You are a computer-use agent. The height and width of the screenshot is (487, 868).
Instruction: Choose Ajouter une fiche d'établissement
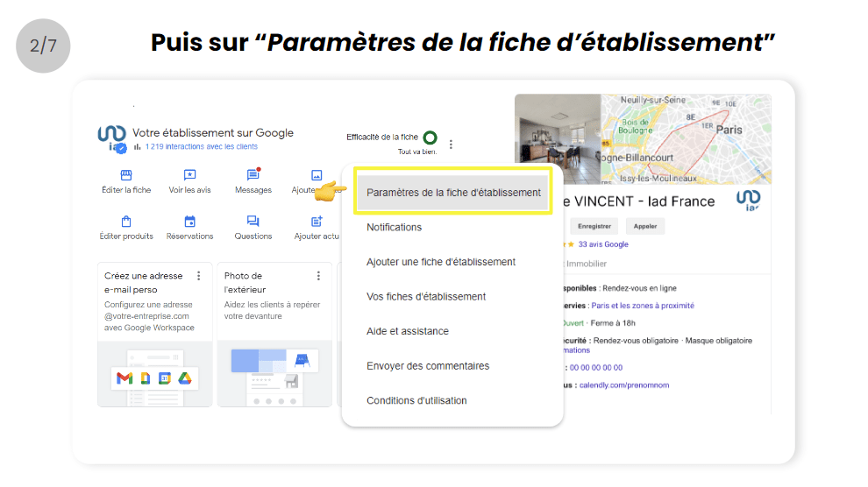pyautogui.click(x=441, y=262)
